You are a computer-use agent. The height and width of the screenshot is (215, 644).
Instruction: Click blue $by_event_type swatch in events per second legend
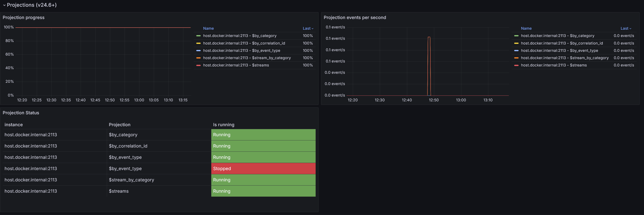(516, 51)
